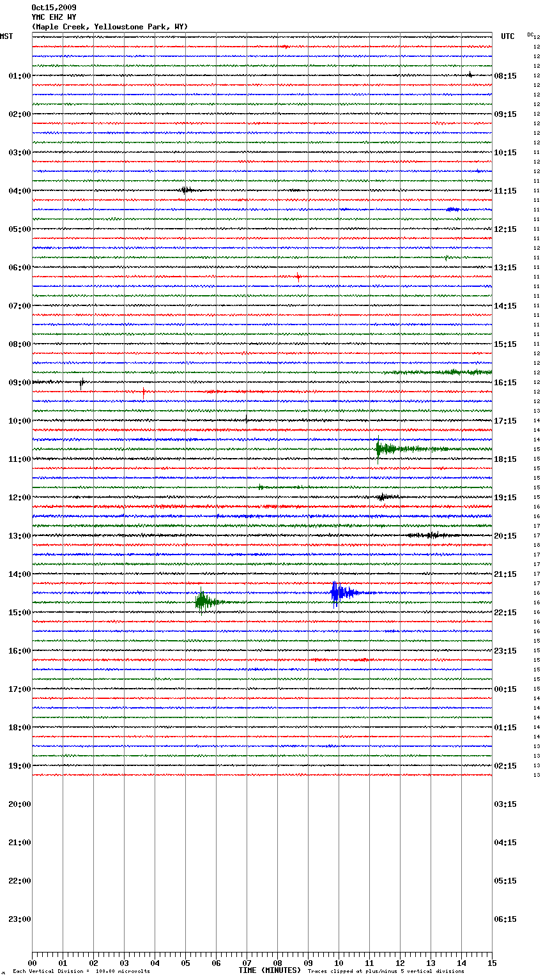
Task: Click the "UTC" axis header
Action: point(507,36)
